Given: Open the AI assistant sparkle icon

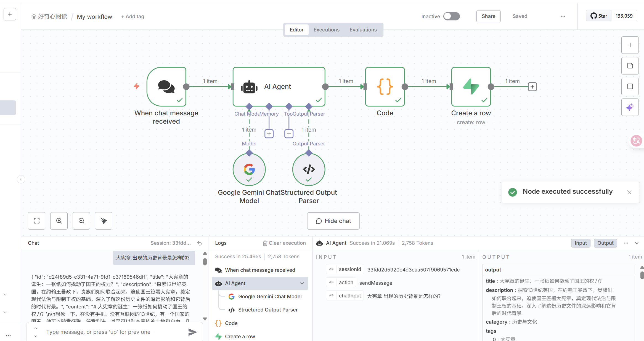Looking at the screenshot, I should (x=630, y=107).
